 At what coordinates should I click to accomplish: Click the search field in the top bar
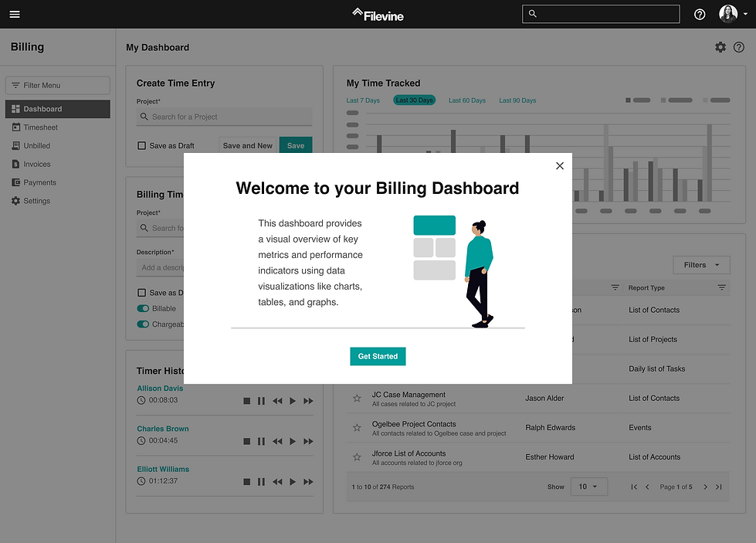point(601,14)
